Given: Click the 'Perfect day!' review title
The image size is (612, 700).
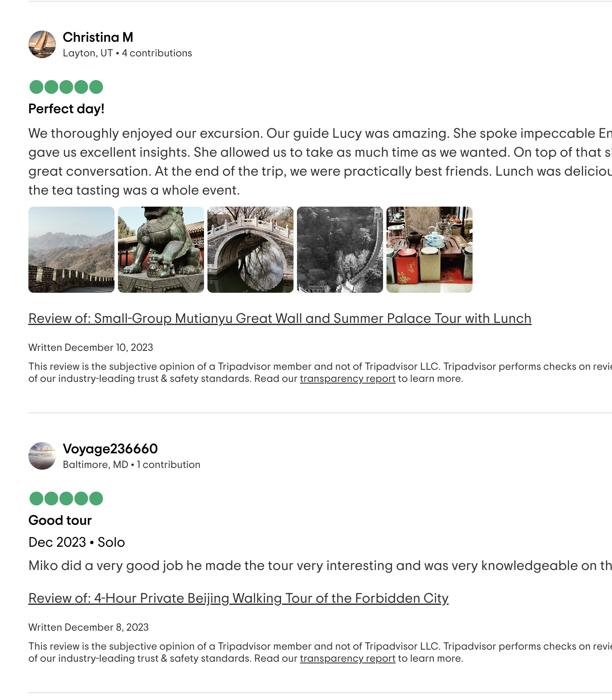Looking at the screenshot, I should click(x=66, y=109).
